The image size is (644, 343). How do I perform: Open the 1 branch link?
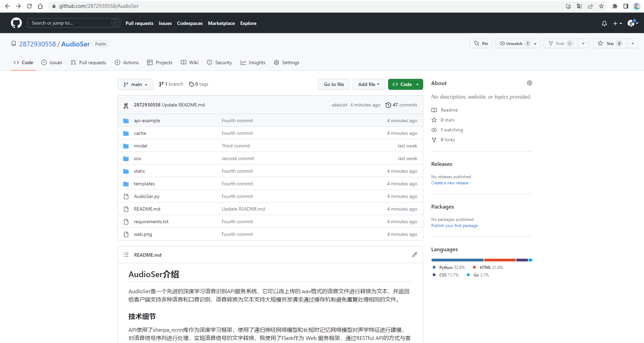click(171, 84)
